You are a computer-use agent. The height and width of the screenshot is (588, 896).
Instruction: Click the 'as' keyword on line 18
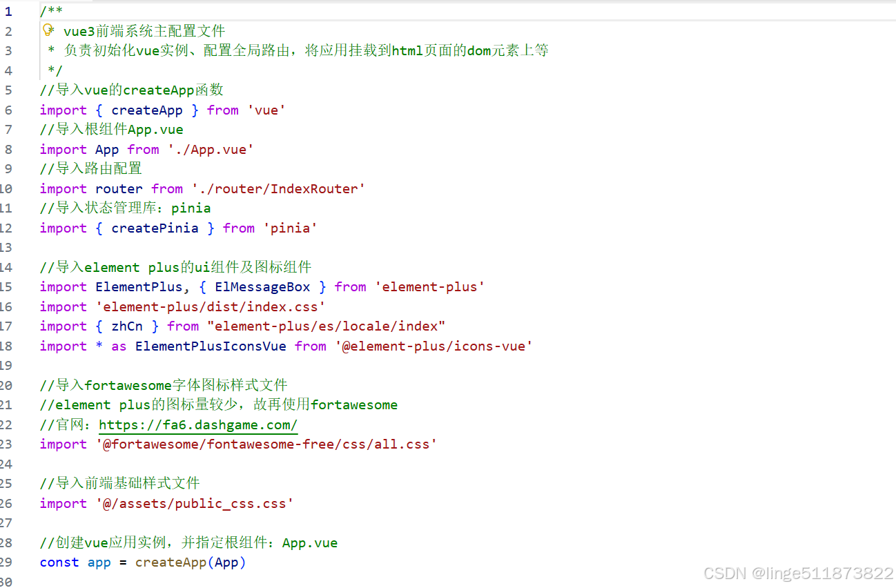click(x=119, y=346)
